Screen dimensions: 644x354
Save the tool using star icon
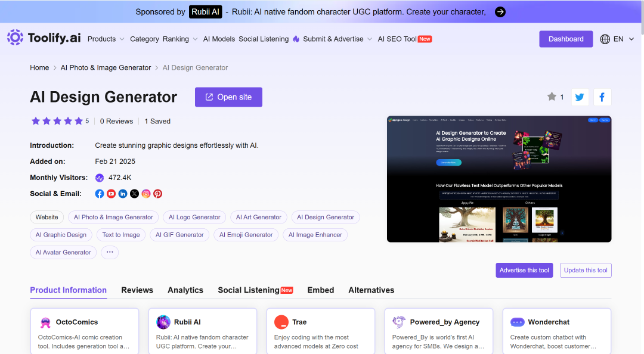[552, 97]
